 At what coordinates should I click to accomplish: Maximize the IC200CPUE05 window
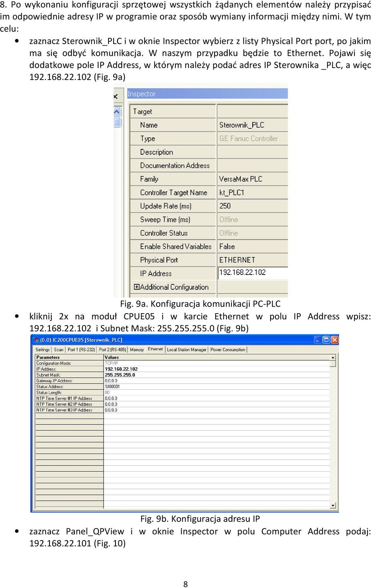[326, 340]
